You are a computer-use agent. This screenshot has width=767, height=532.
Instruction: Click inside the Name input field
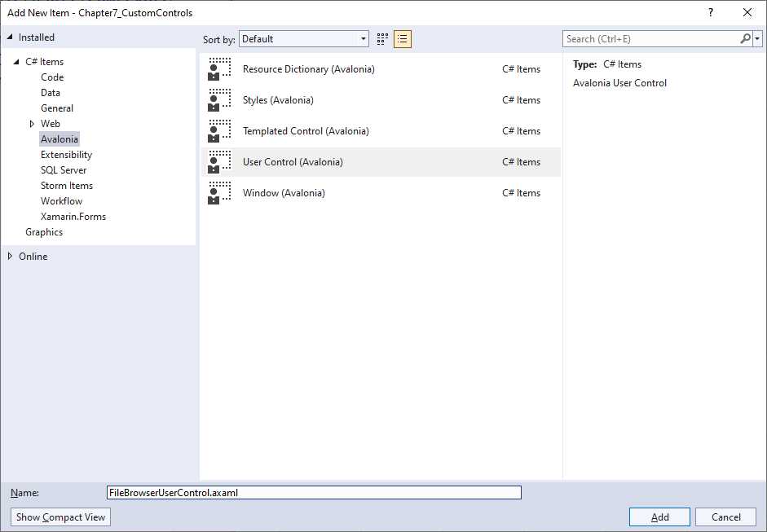(314, 492)
